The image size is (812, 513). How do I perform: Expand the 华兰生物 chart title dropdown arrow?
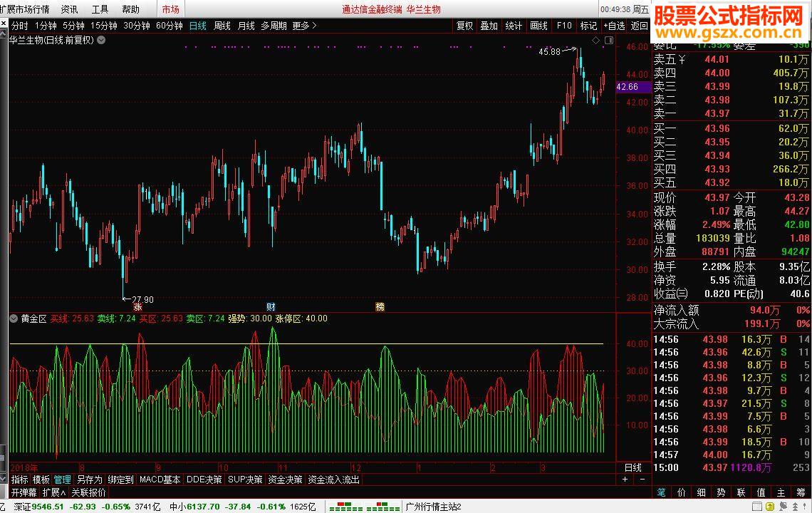(101, 40)
